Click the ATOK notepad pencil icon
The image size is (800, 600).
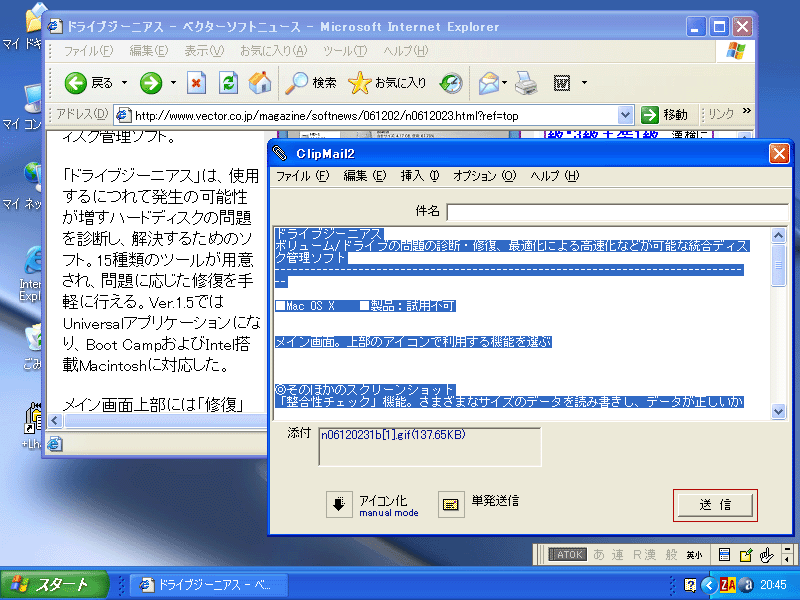click(745, 555)
